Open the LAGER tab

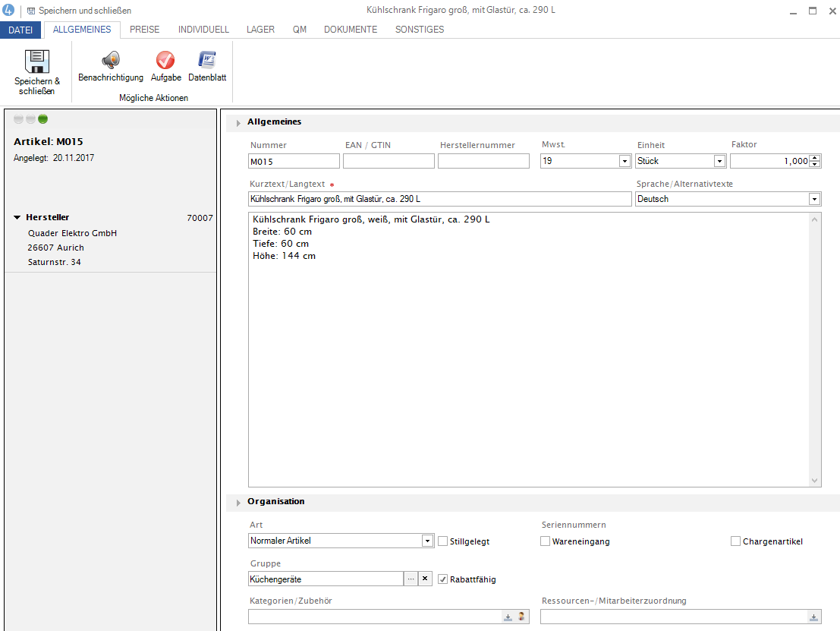260,30
